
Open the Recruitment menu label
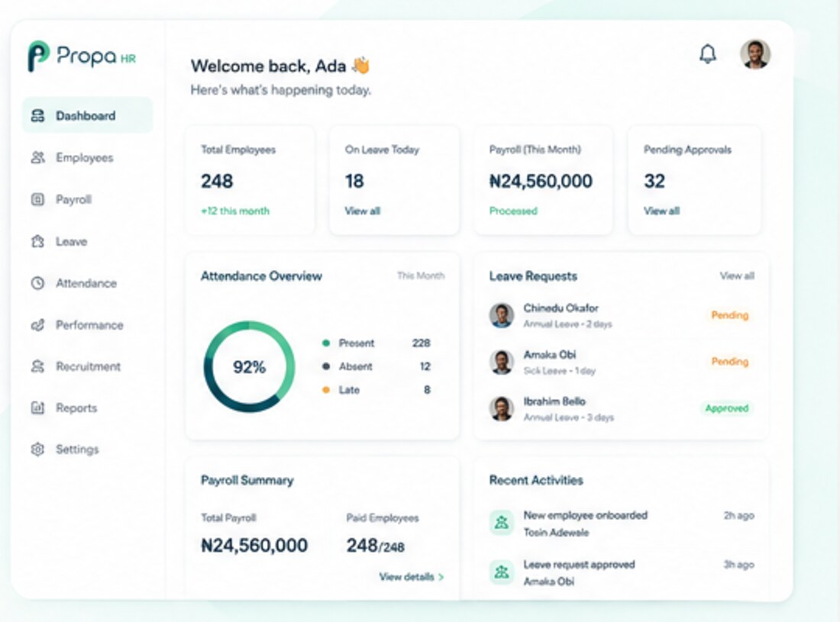pyautogui.click(x=89, y=366)
